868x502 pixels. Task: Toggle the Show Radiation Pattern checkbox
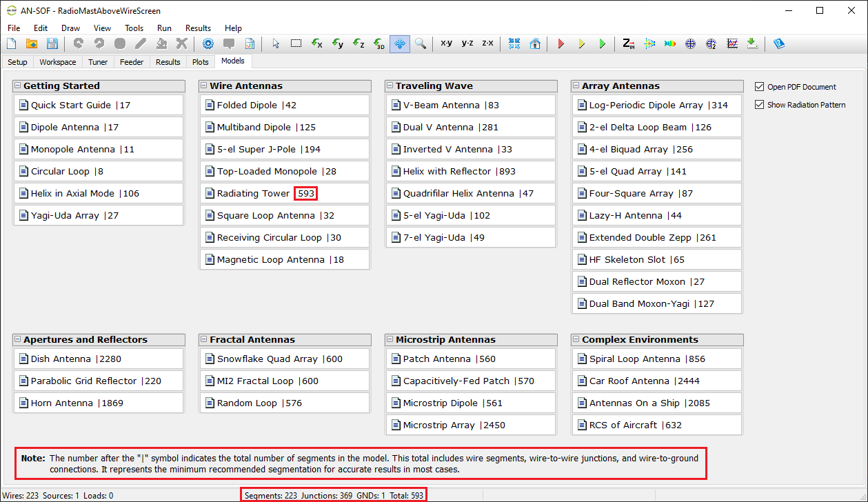[x=760, y=105]
